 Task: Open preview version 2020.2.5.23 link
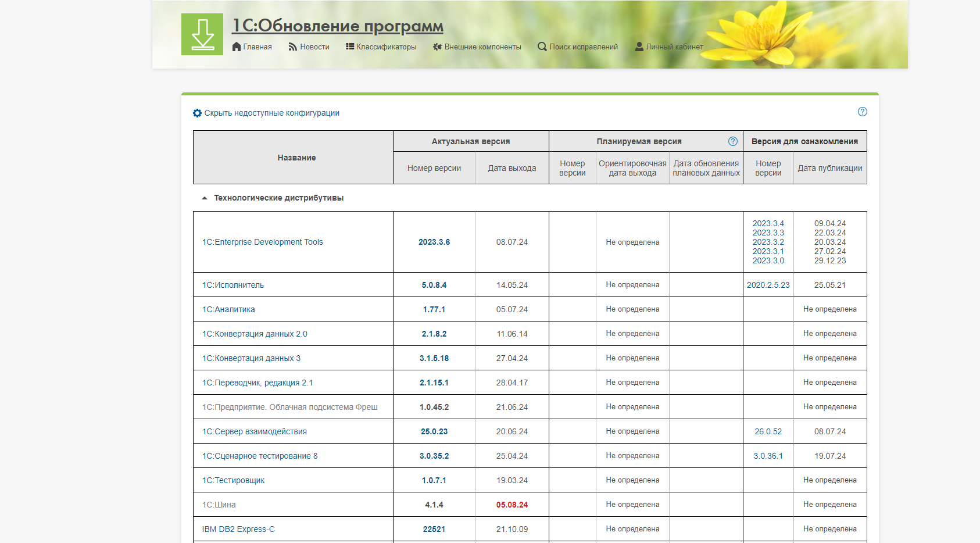point(768,285)
